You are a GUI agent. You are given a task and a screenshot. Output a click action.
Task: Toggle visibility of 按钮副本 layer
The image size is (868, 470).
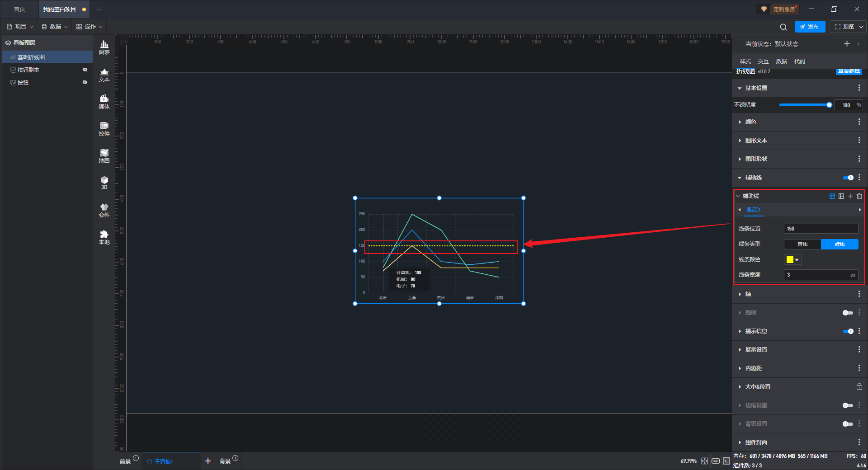(85, 70)
